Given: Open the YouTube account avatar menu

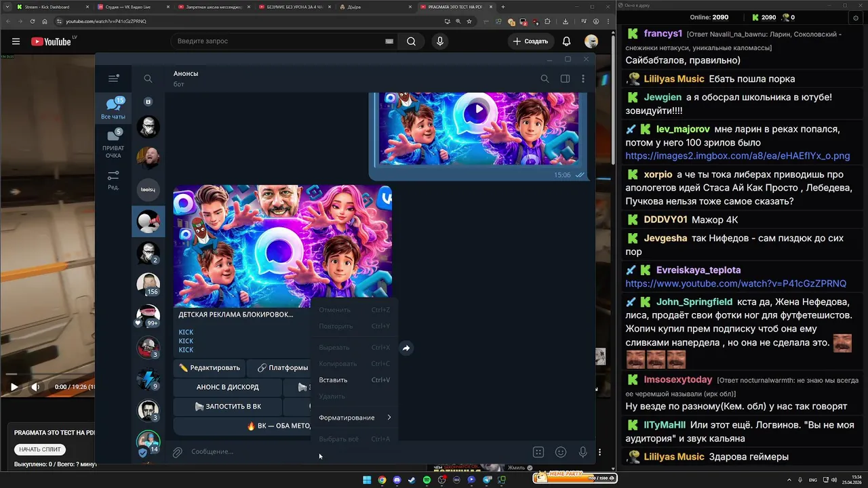Looking at the screenshot, I should coord(591,41).
